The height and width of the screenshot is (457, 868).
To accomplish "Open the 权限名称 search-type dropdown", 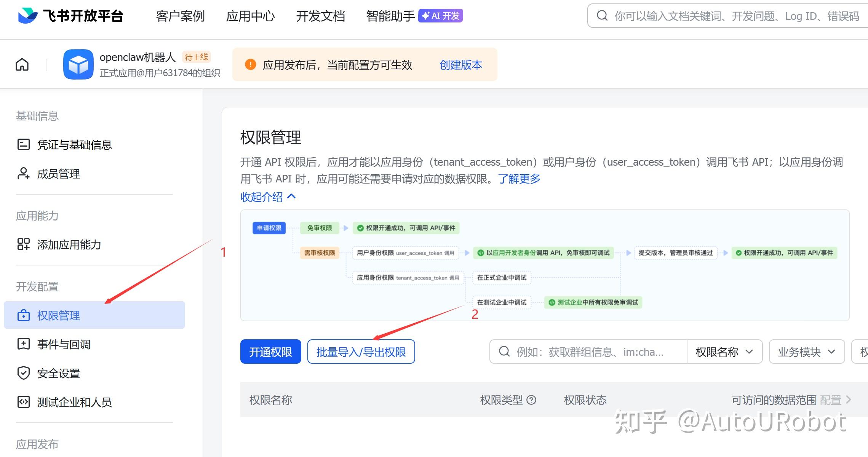I will (724, 352).
